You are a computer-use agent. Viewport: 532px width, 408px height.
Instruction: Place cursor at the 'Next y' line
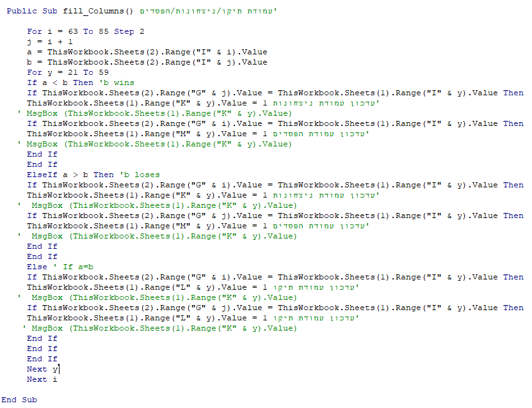pos(42,369)
